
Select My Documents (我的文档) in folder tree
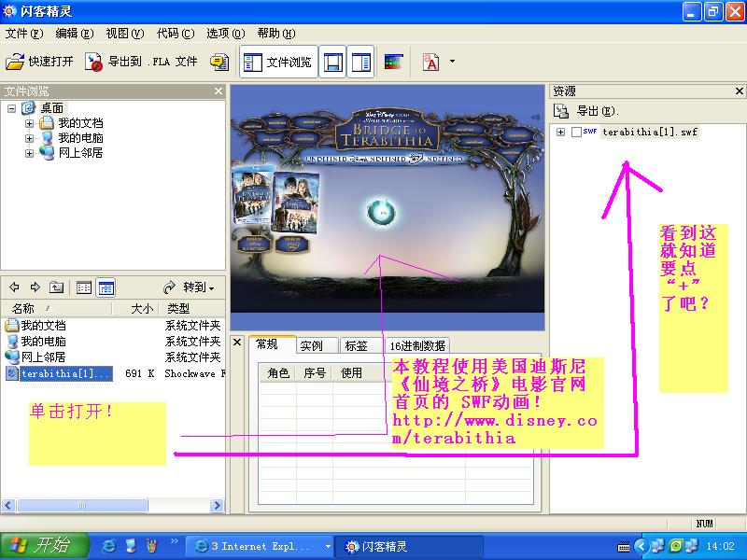[x=80, y=123]
